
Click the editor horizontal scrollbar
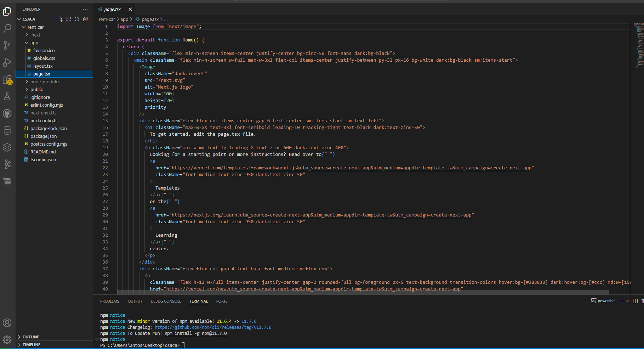click(x=363, y=292)
